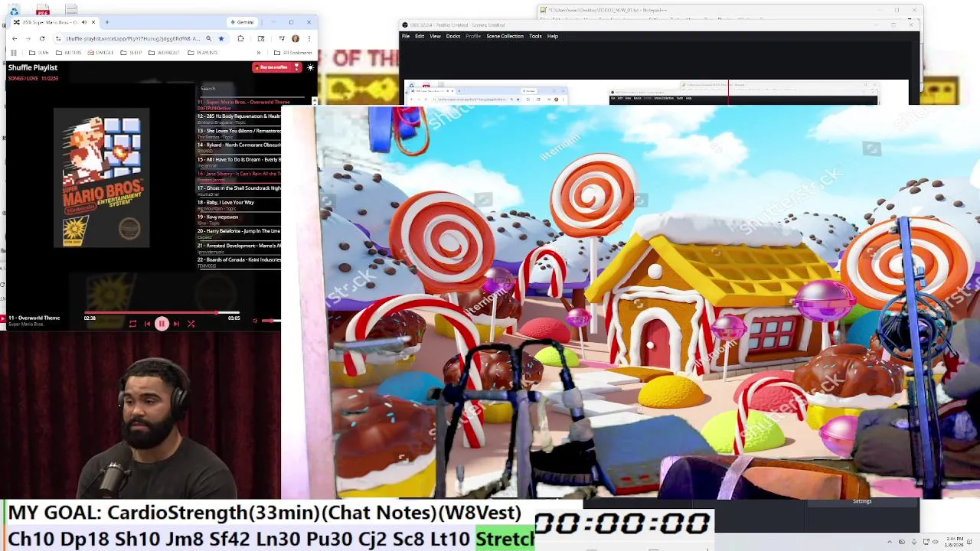Open zoom magnifier icon in address bar
Viewport: 980px width, 551px height.
click(x=208, y=38)
